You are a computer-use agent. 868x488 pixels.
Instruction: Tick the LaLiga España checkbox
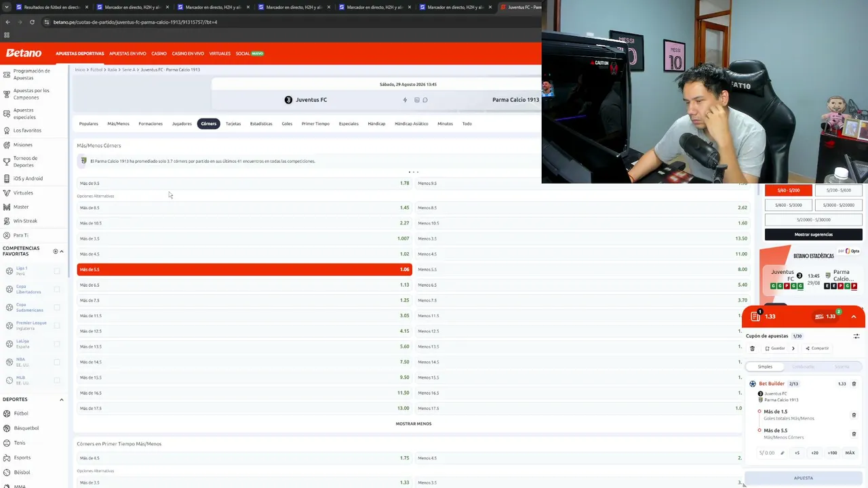point(57,344)
